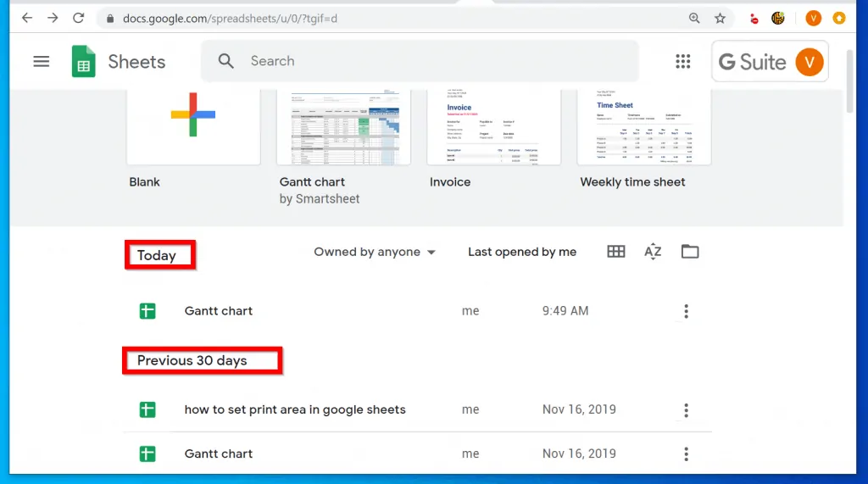
Task: Click the Sheets title text
Action: pyautogui.click(x=136, y=62)
